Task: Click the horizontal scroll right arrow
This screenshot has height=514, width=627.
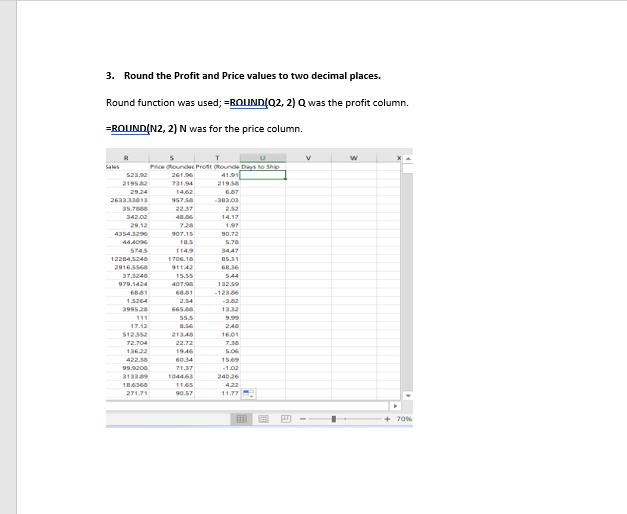Action: (395, 406)
